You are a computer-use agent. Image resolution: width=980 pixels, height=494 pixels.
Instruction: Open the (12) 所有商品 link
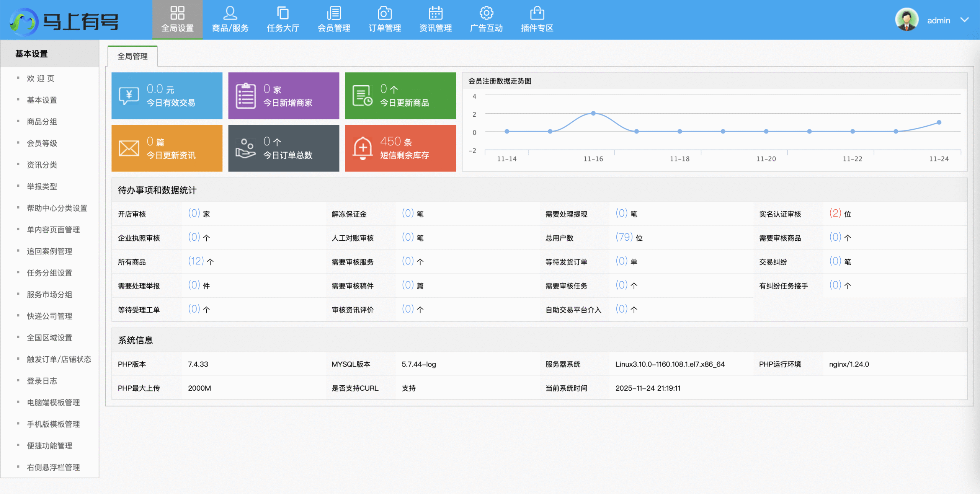pos(196,261)
